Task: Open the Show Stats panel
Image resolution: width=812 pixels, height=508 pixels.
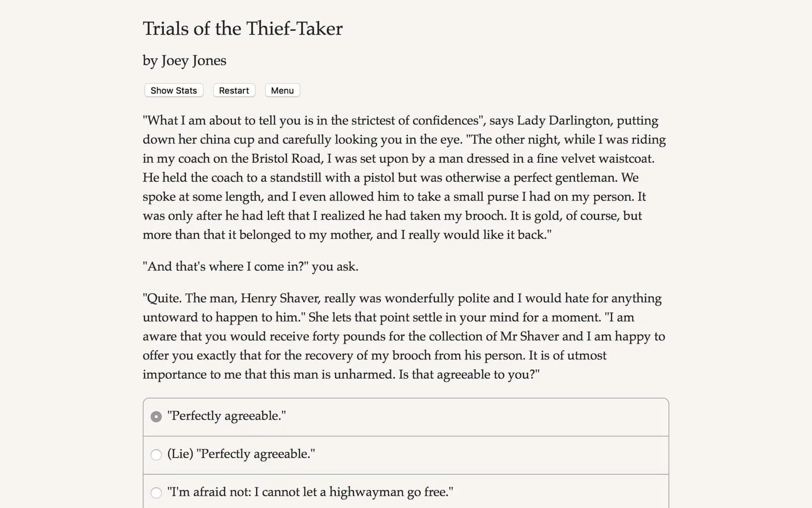Action: tap(173, 90)
